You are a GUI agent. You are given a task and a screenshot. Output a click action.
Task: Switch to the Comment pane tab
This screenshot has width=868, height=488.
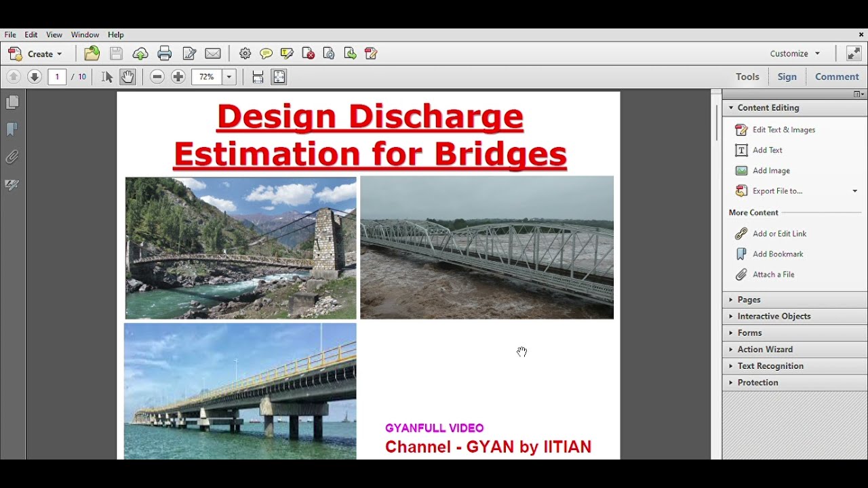click(837, 77)
